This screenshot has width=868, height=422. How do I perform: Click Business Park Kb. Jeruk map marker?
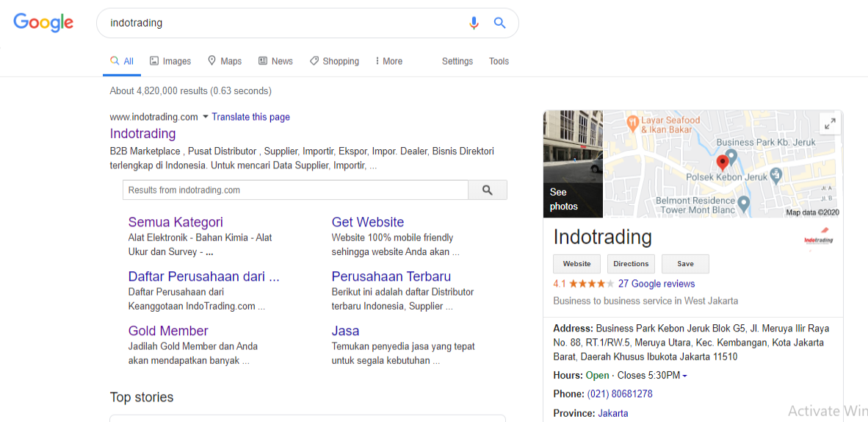coord(731,156)
